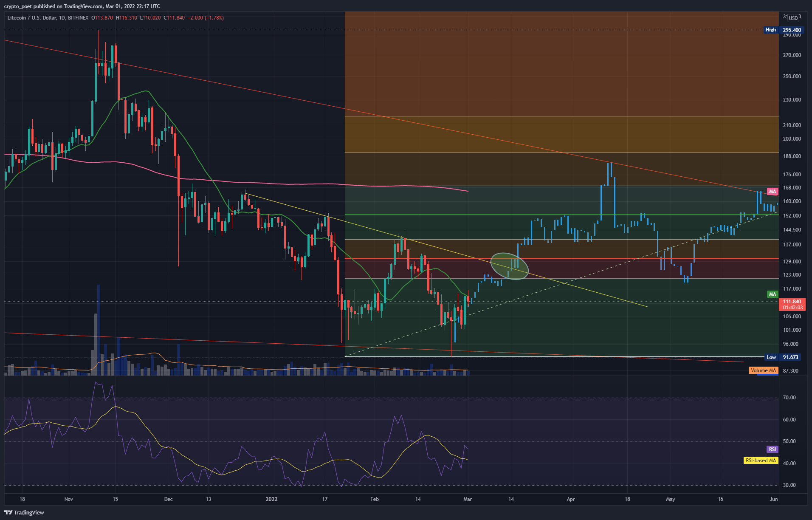Click the 87.300 price axis tick
The width and height of the screenshot is (812, 520).
(791, 371)
